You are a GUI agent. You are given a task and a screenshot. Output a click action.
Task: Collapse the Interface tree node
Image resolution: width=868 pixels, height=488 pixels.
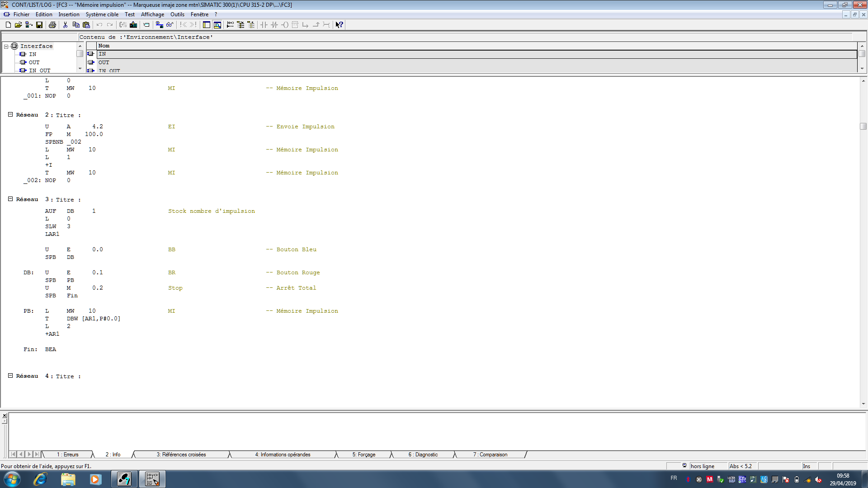coord(6,47)
